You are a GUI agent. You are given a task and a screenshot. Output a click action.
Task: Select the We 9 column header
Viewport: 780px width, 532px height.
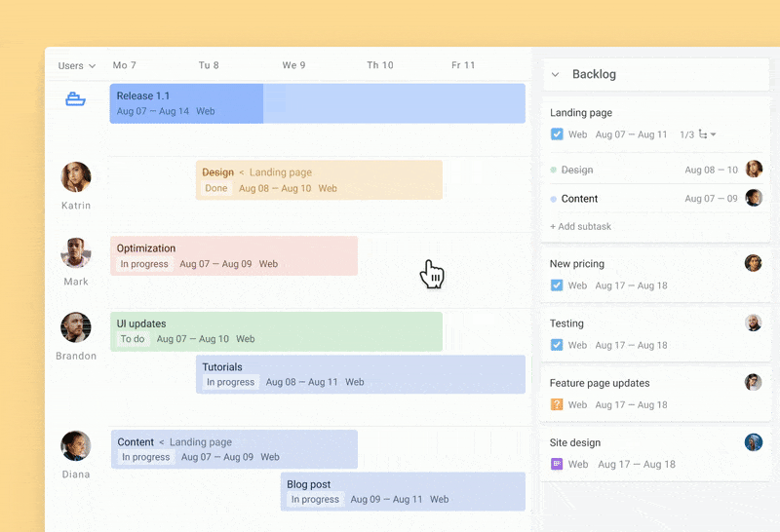pyautogui.click(x=293, y=65)
